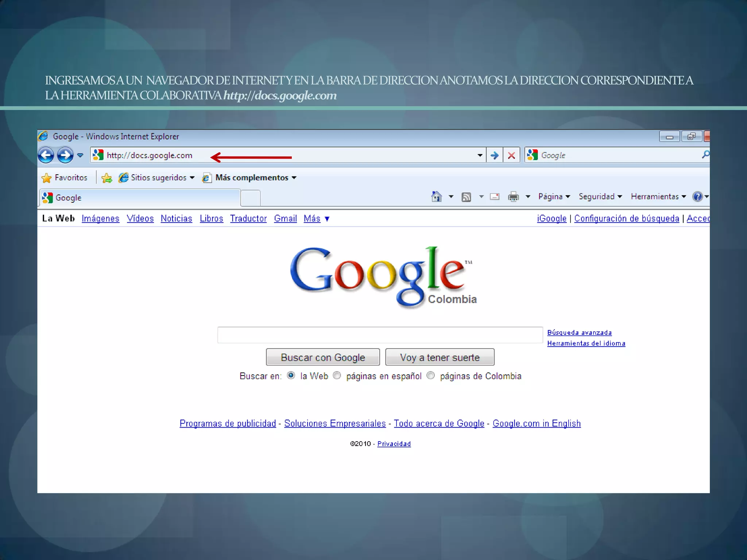747x560 pixels.
Task: Click Google.com in English link
Action: click(537, 423)
